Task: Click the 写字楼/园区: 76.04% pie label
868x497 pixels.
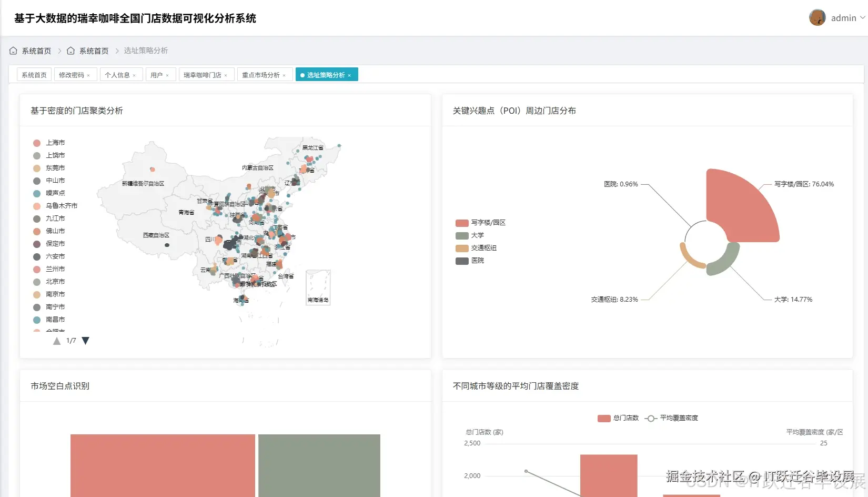Action: (804, 184)
